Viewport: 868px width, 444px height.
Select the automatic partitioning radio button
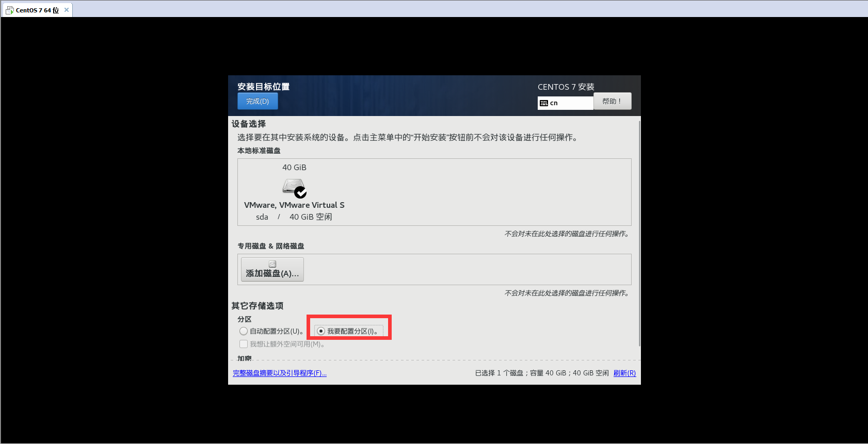tap(244, 331)
